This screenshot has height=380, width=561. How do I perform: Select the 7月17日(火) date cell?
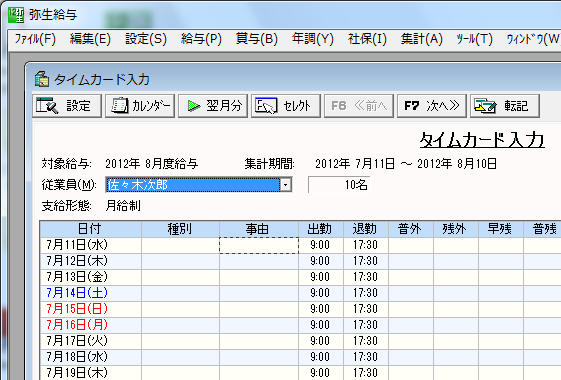pos(91,341)
